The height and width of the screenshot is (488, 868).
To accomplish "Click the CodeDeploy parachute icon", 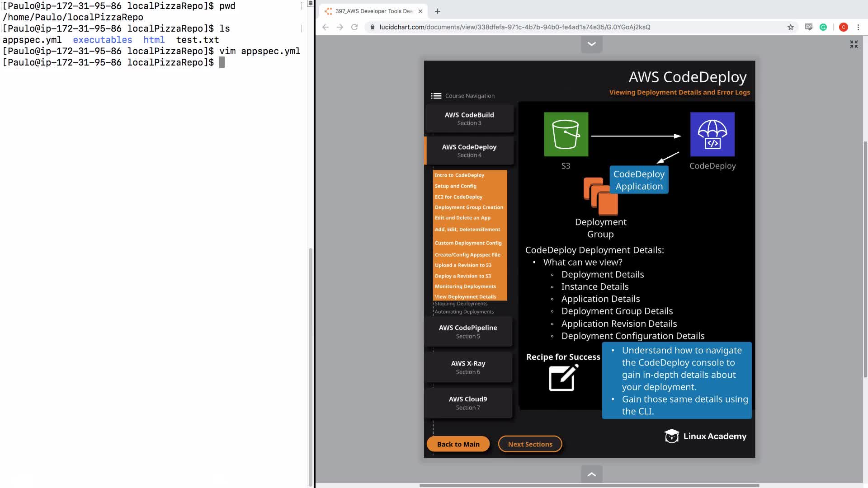I will click(x=712, y=134).
